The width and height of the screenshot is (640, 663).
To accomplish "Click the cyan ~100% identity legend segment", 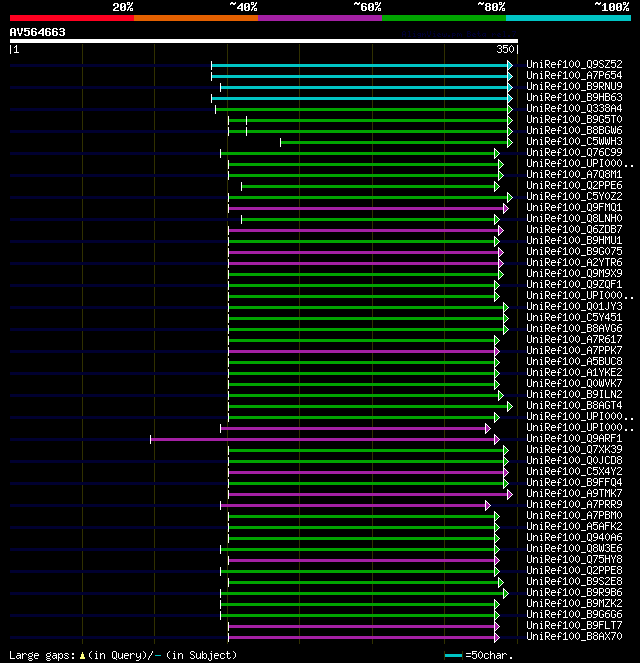I will (x=568, y=18).
